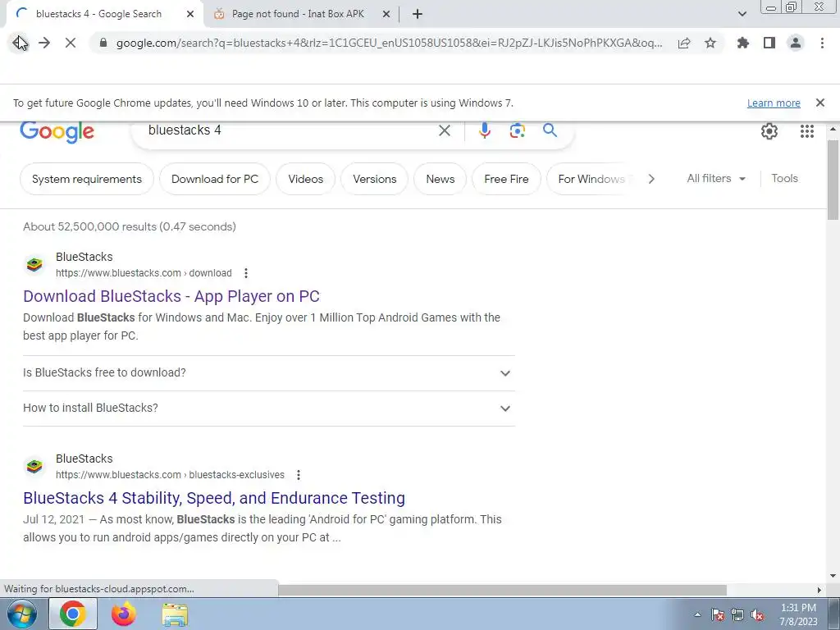Image resolution: width=840 pixels, height=630 pixels.
Task: Filter results by News
Action: coord(441,179)
